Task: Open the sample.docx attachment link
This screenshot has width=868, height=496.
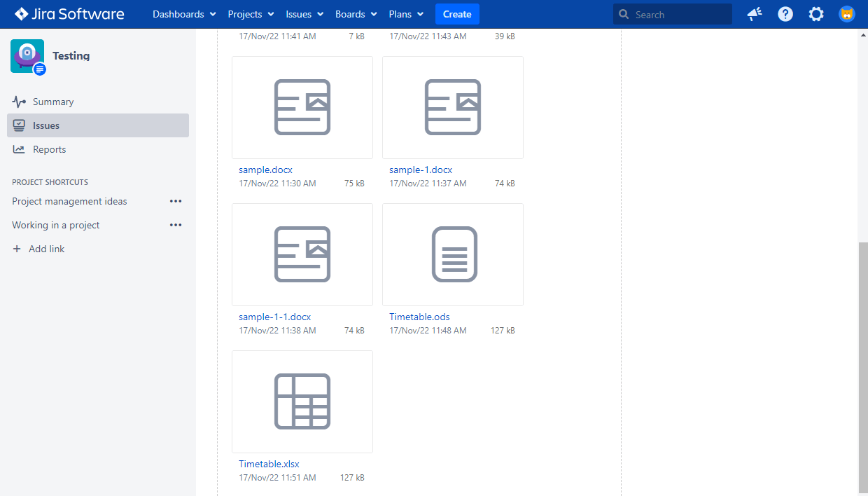Action: [x=265, y=170]
